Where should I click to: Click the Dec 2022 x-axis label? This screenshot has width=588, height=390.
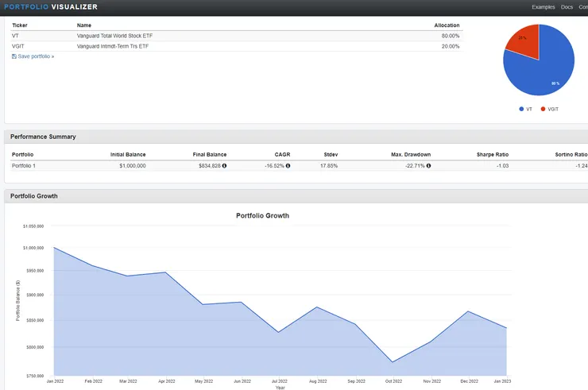469,381
